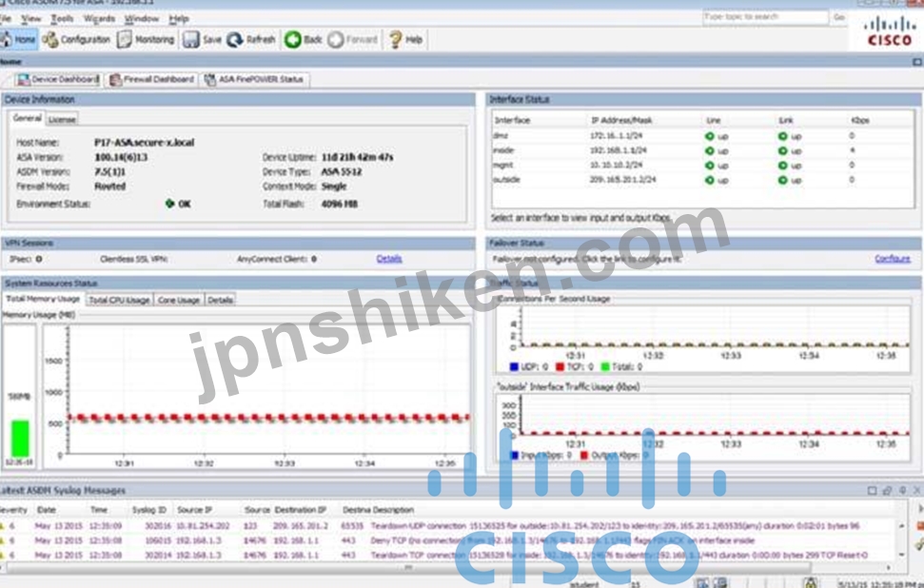This screenshot has width=924, height=588.
Task: Select the outside interface row
Action: pos(703,180)
